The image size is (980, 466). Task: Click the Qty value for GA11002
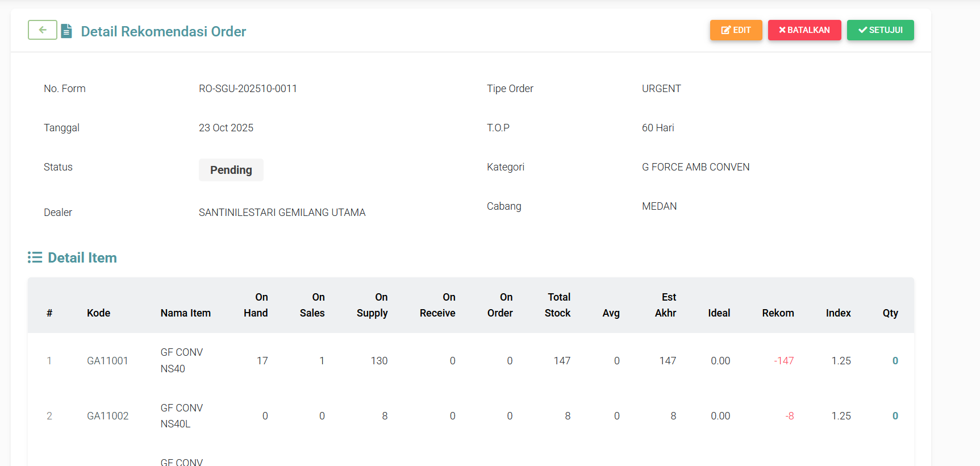pyautogui.click(x=895, y=416)
